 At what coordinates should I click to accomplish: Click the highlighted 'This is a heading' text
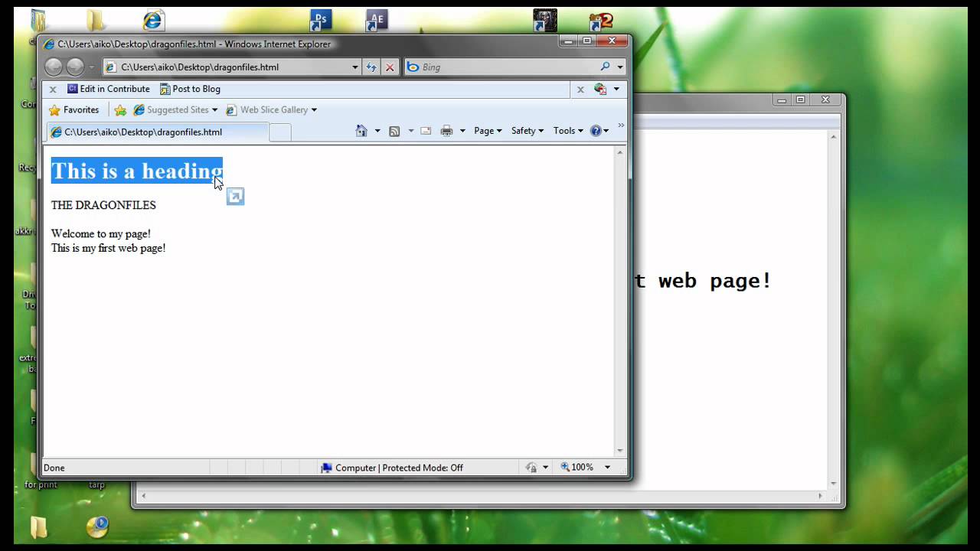point(137,171)
